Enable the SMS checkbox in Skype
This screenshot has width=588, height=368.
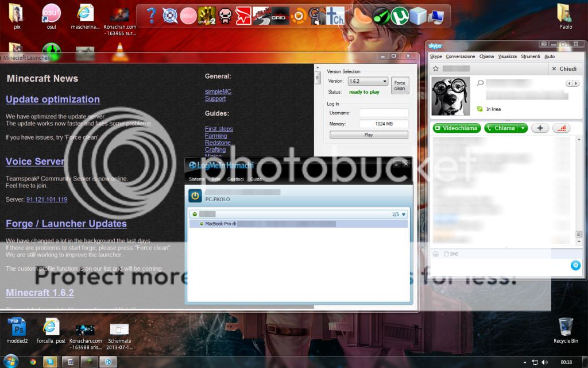pyautogui.click(x=446, y=254)
